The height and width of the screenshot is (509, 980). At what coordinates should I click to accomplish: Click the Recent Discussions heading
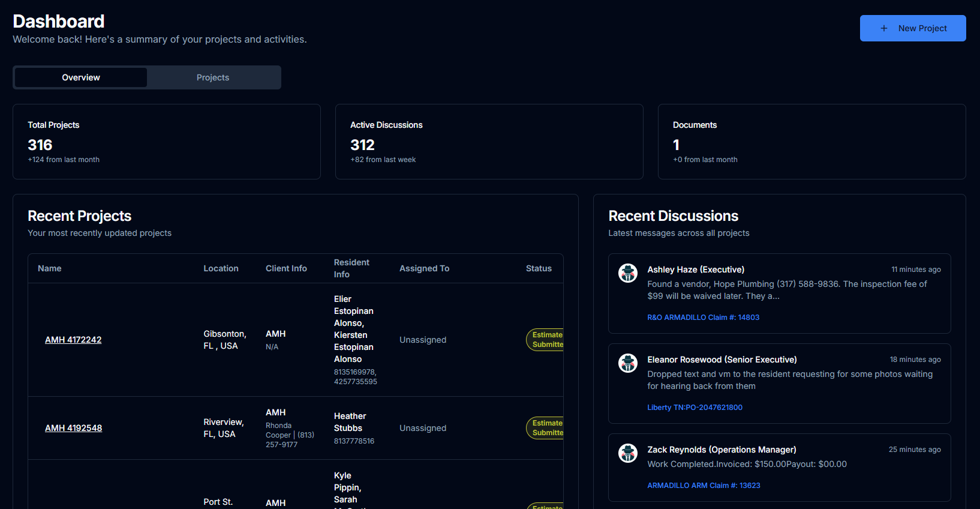click(x=673, y=216)
